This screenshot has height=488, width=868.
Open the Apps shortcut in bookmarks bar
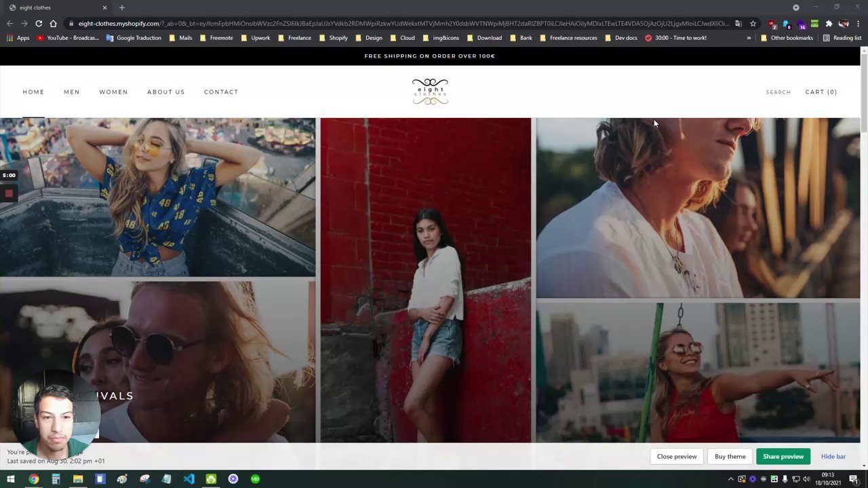18,38
